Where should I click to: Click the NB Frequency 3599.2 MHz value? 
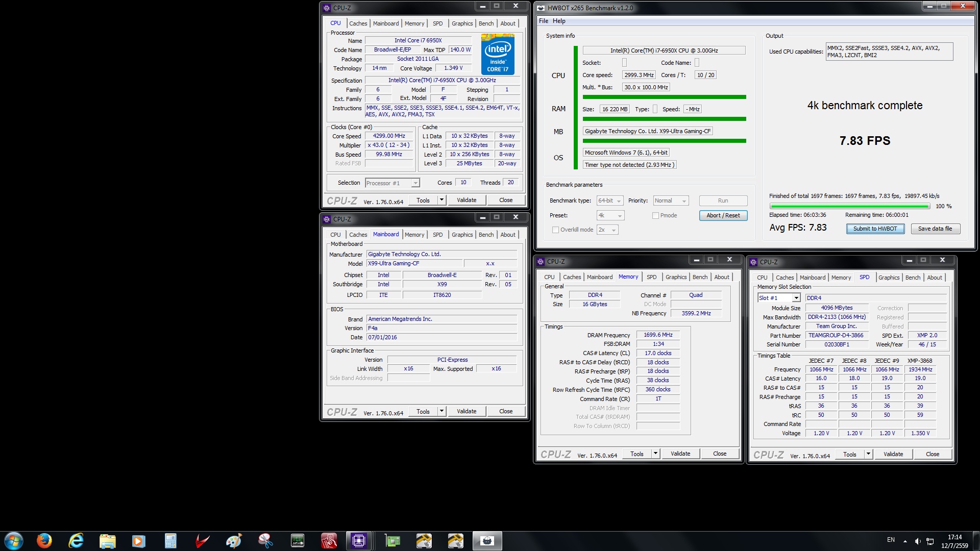pyautogui.click(x=696, y=313)
